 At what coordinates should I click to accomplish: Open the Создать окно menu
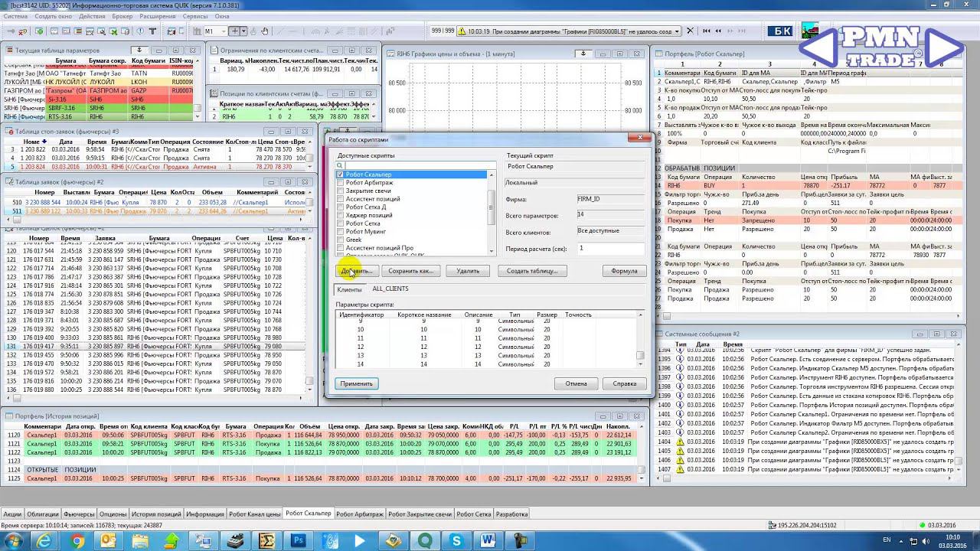pyautogui.click(x=54, y=16)
